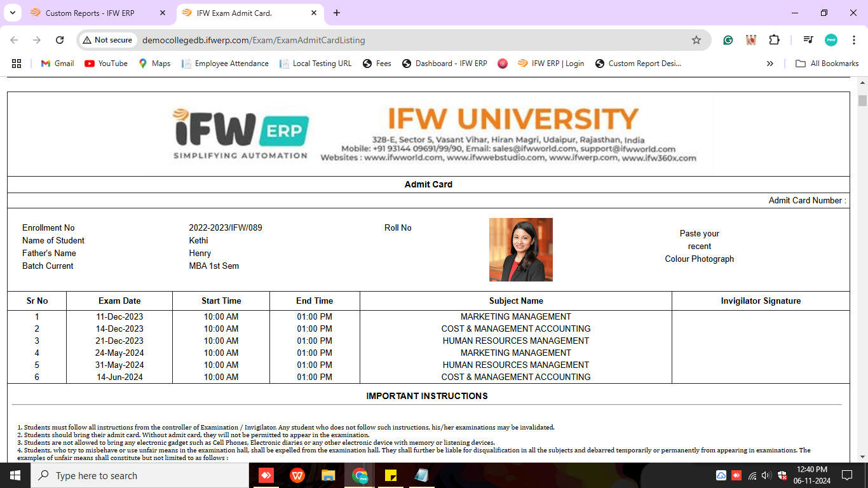Click student name Kethi

pos(198,240)
